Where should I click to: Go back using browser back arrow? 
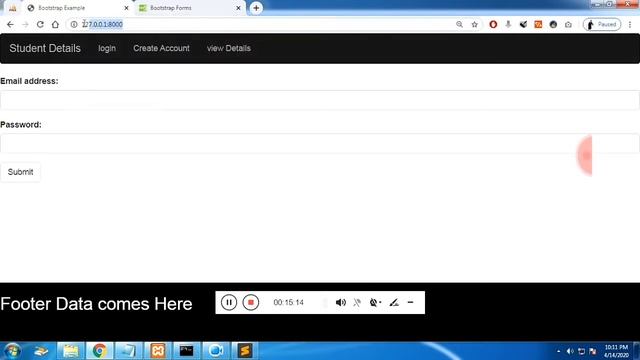(x=10, y=24)
